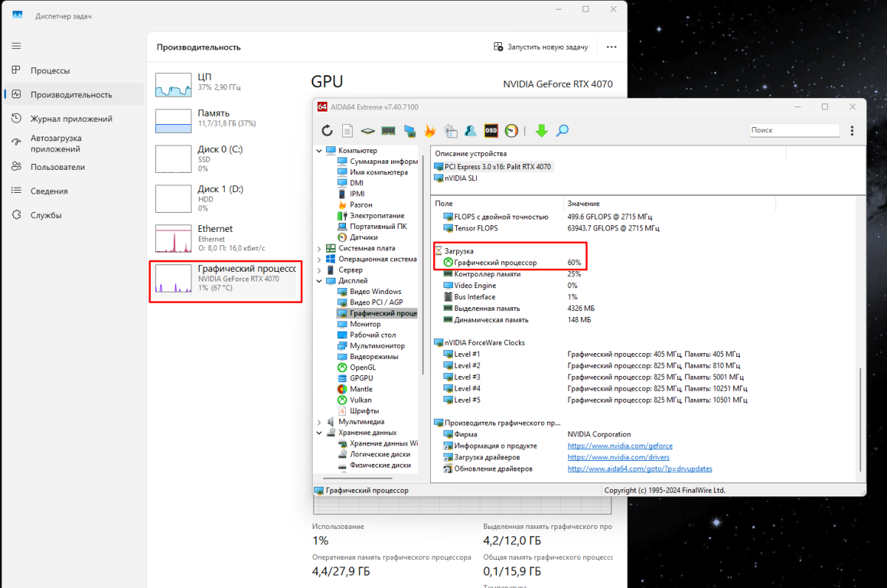
Task: Collapse the Хранение данных tree node
Action: pos(319,433)
